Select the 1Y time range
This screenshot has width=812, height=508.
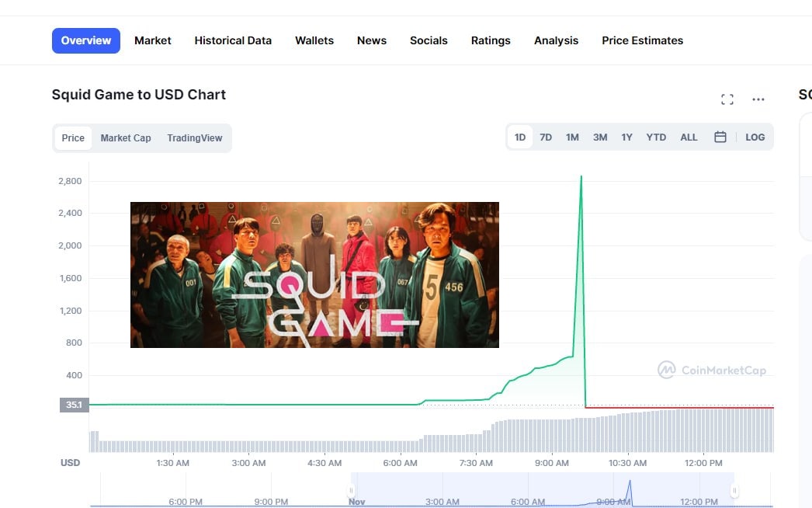point(626,137)
